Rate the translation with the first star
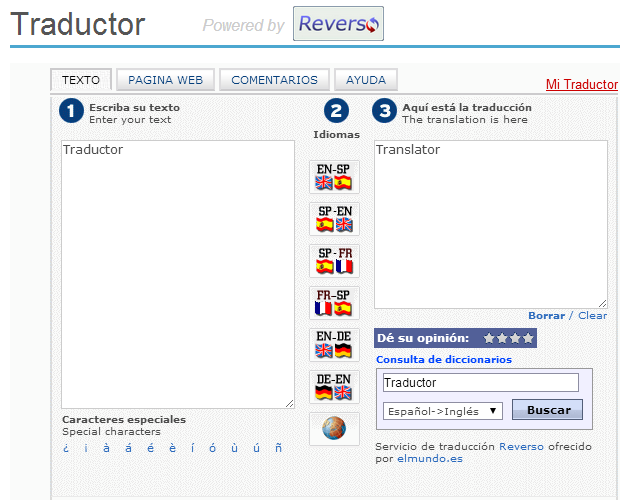The image size is (620, 500). (489, 338)
